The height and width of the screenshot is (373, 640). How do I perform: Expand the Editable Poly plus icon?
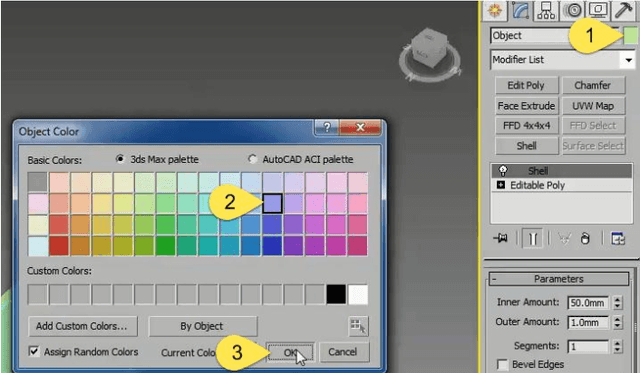(x=501, y=185)
